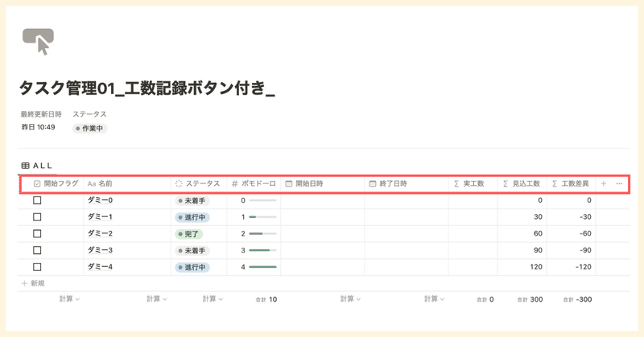Click the ポモドーロ progress bar for ダミー1
644x337 pixels.
pos(263,216)
